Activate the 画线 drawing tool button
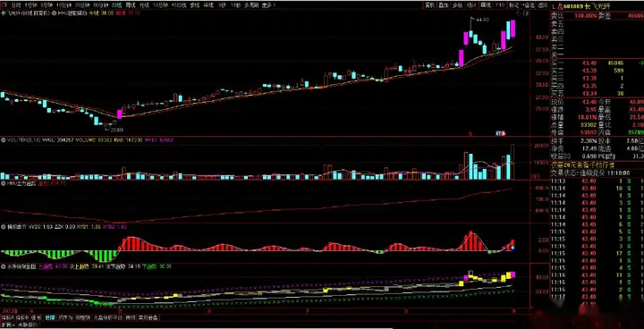The width and height of the screenshot is (644, 329). (486, 5)
